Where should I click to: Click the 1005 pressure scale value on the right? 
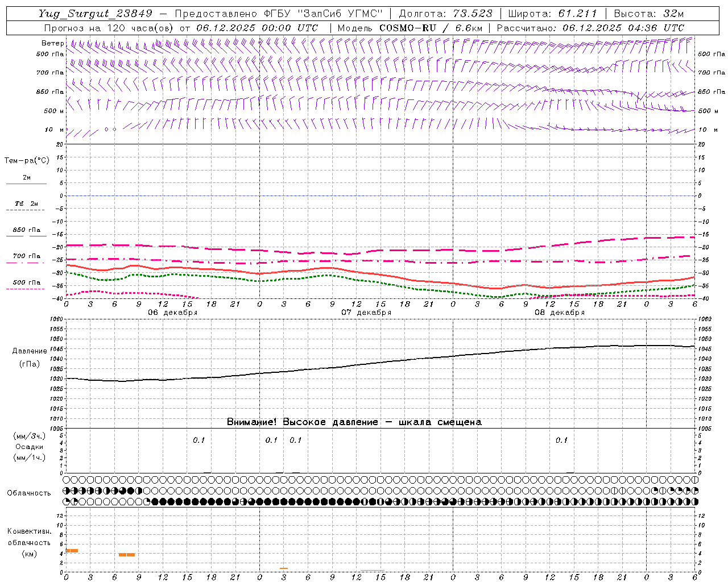tap(705, 428)
